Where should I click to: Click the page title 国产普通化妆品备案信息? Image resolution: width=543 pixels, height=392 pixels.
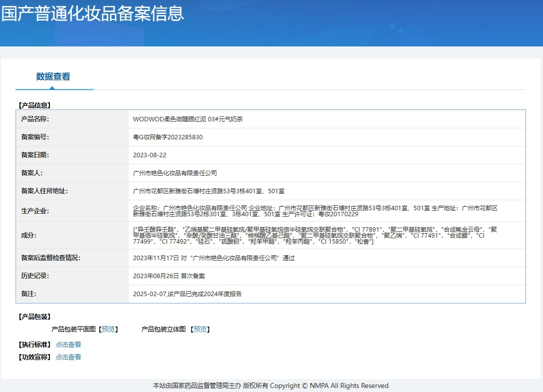pyautogui.click(x=92, y=14)
